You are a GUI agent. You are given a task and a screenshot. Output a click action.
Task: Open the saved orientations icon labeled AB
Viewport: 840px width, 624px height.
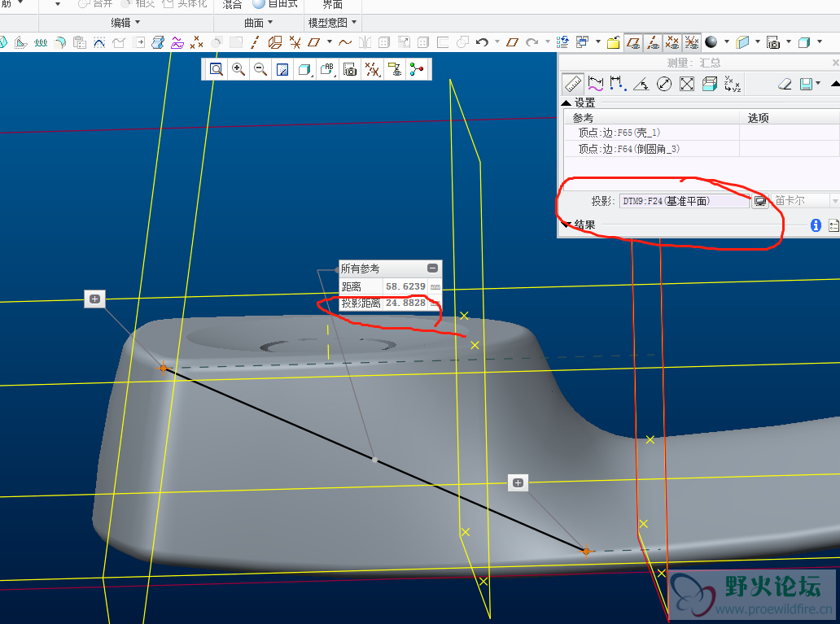[x=326, y=69]
